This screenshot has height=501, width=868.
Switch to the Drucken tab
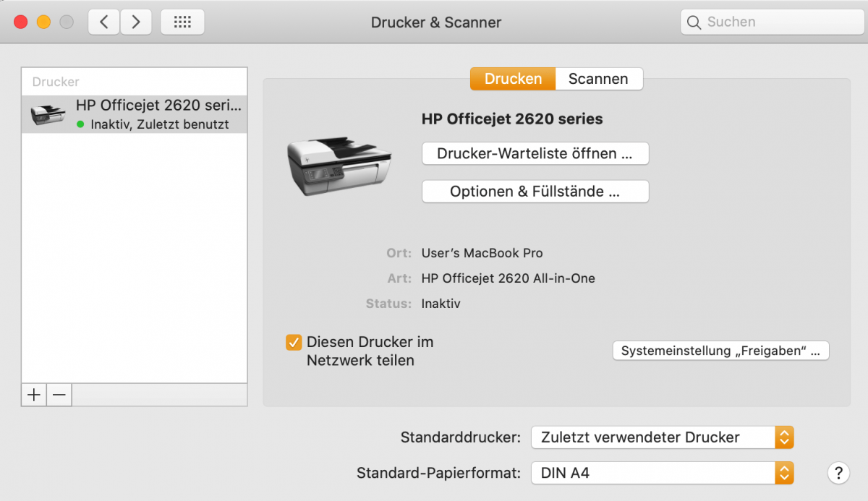[513, 79]
